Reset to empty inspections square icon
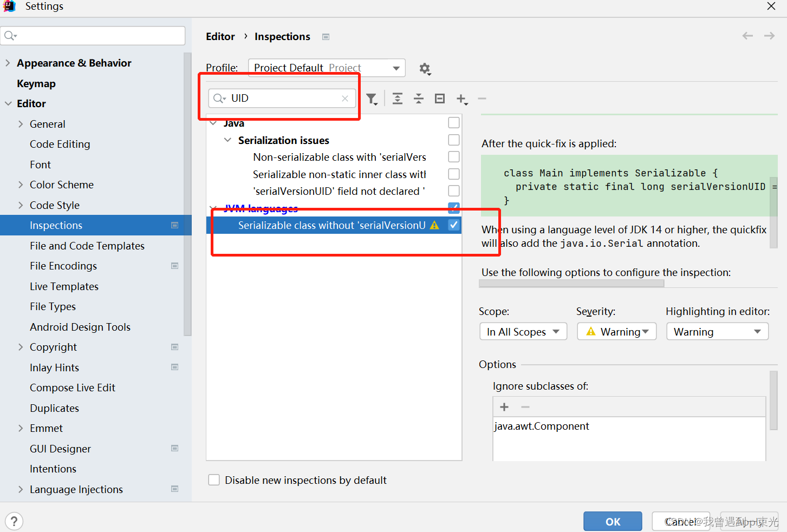Viewport: 787px width, 532px height. 440,98
